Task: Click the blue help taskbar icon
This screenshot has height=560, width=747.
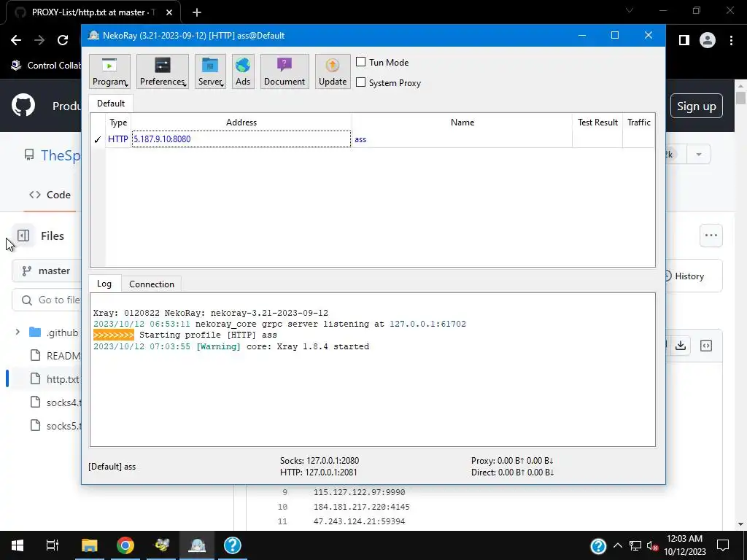Action: (x=233, y=545)
